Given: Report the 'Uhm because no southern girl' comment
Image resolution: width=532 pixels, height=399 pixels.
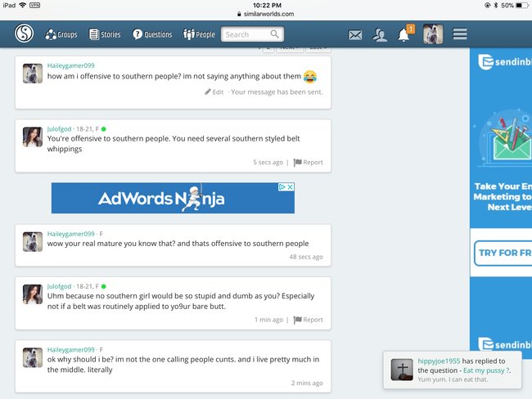Looking at the screenshot, I should 308,320.
